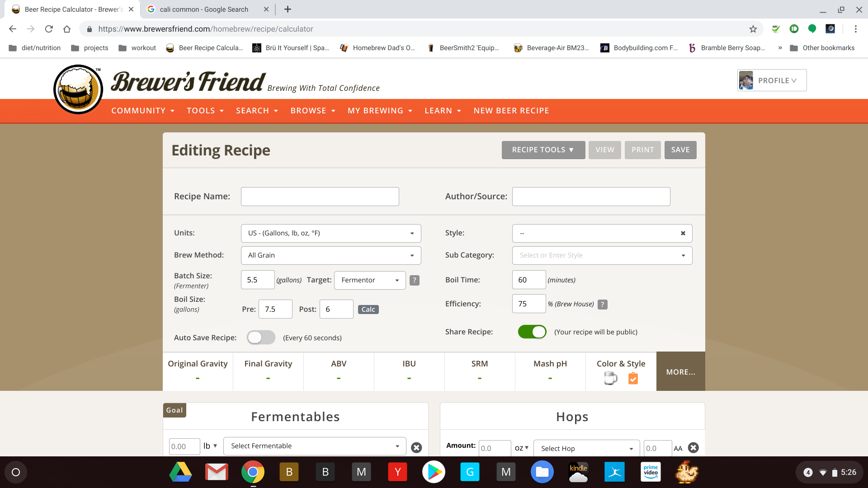Open Chrome three-dot menu
The width and height of the screenshot is (868, 488).
[855, 29]
